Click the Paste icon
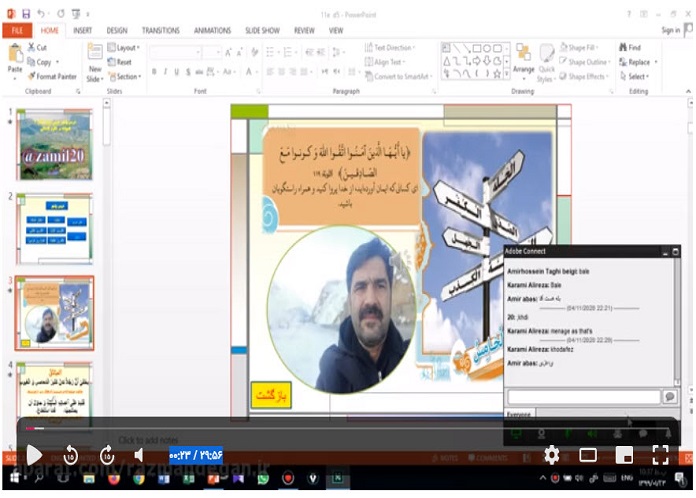696x498 pixels. 15,53
